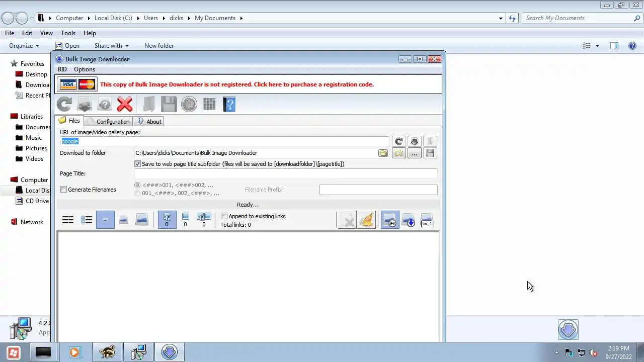Click the large Scan Page refresh toolbar icon
Screen dimensions: 644x362
(64, 104)
